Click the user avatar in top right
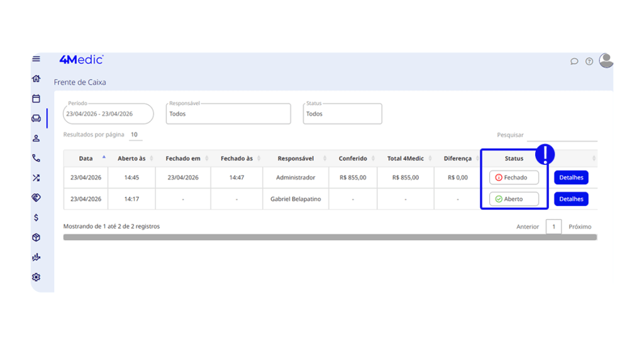 (606, 60)
